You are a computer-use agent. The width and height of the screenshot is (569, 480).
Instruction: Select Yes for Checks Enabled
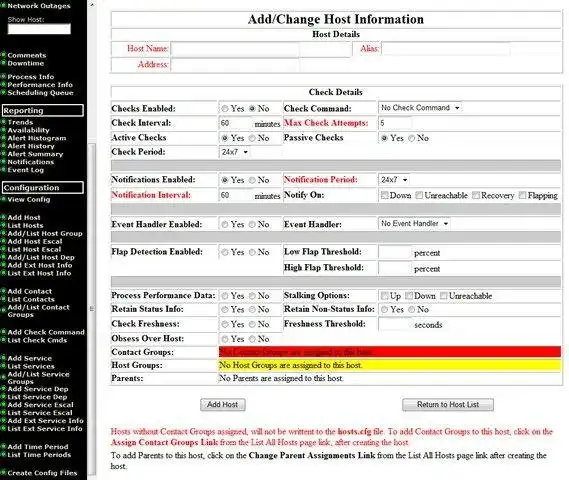225,108
